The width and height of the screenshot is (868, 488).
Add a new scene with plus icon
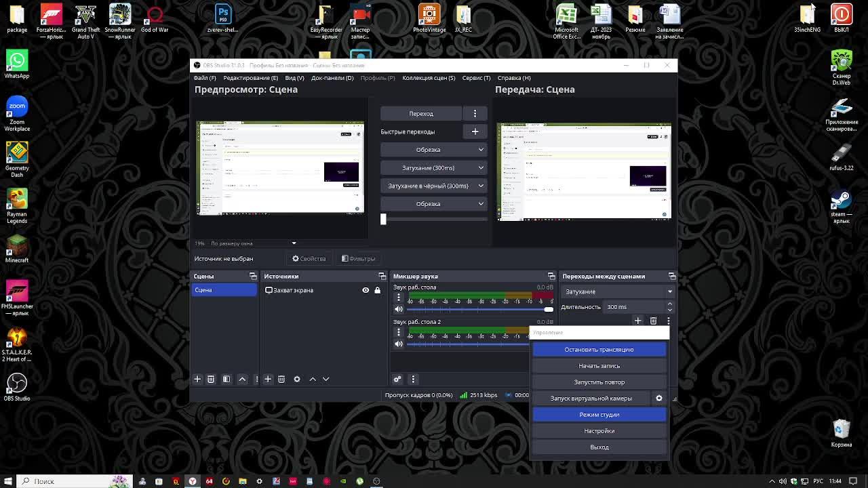(x=197, y=379)
